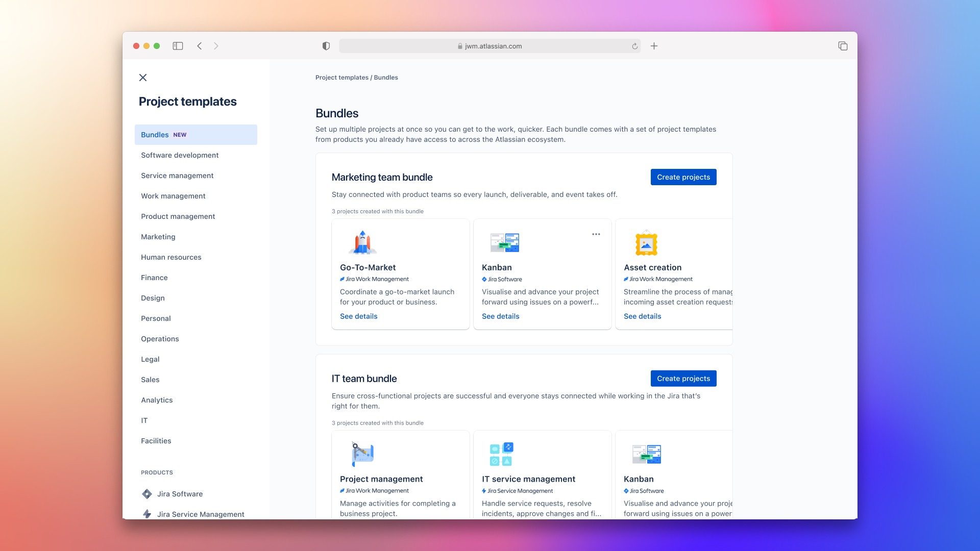Expand the Facilities category in sidebar
The height and width of the screenshot is (551, 980).
tap(156, 441)
